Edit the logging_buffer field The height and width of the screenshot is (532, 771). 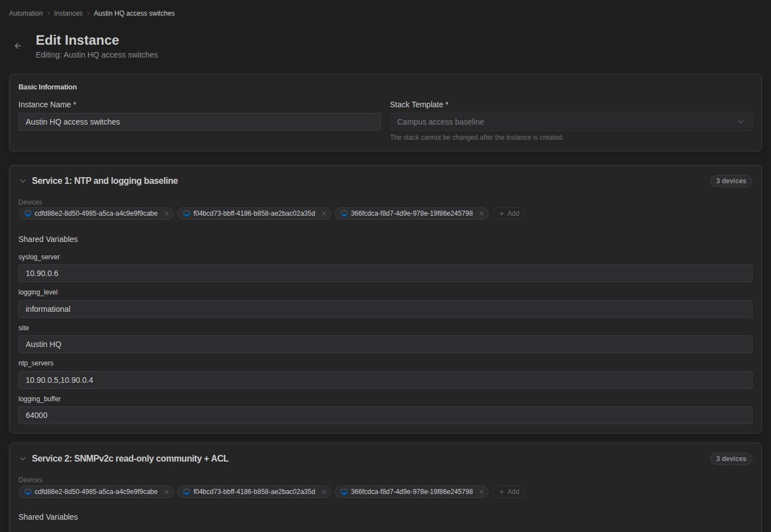385,415
